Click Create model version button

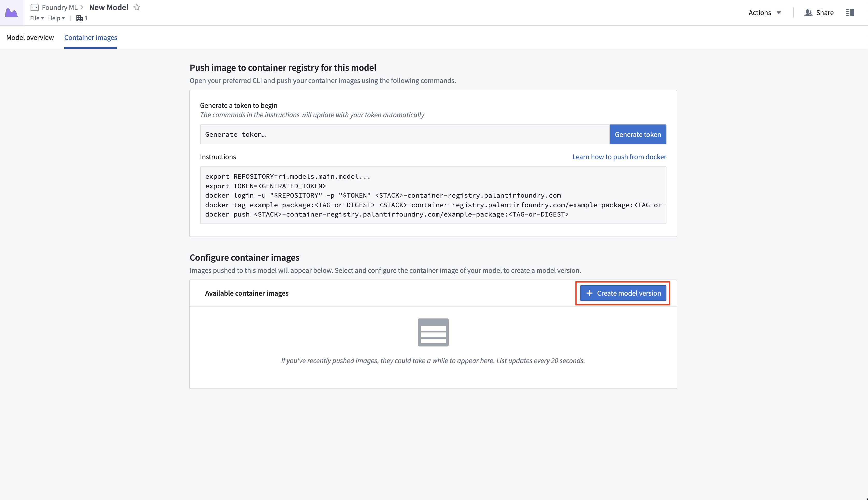tap(623, 293)
